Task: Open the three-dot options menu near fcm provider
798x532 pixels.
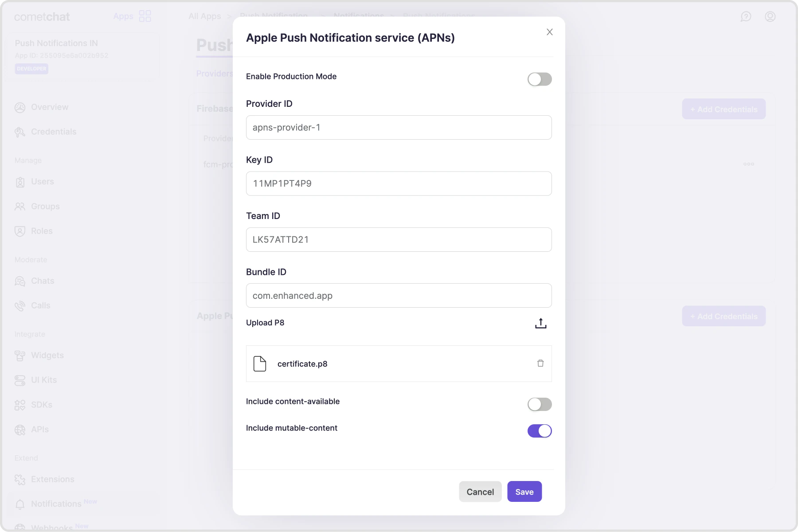Action: point(748,164)
